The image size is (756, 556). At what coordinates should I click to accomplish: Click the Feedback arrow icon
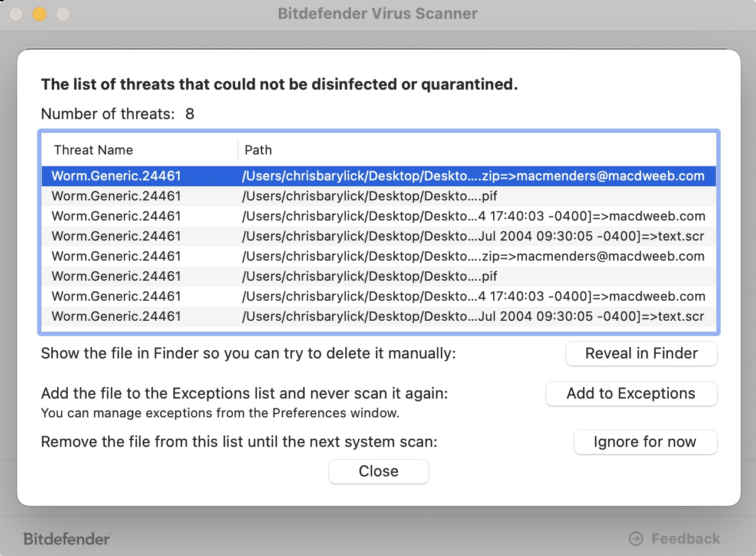coord(636,538)
